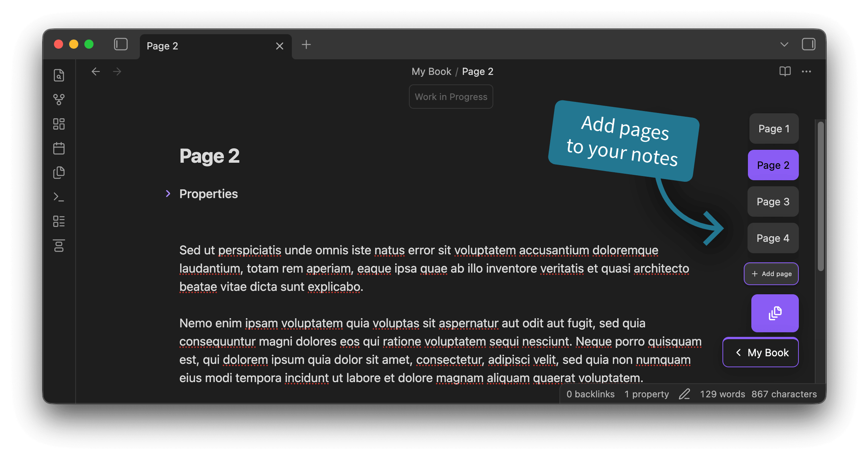Navigate back with the left arrow

(96, 71)
